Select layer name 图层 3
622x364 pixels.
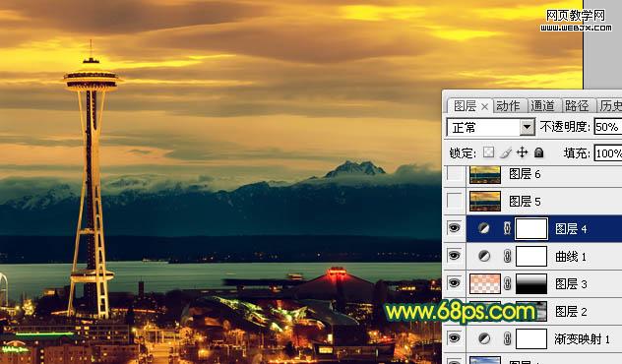(x=571, y=284)
